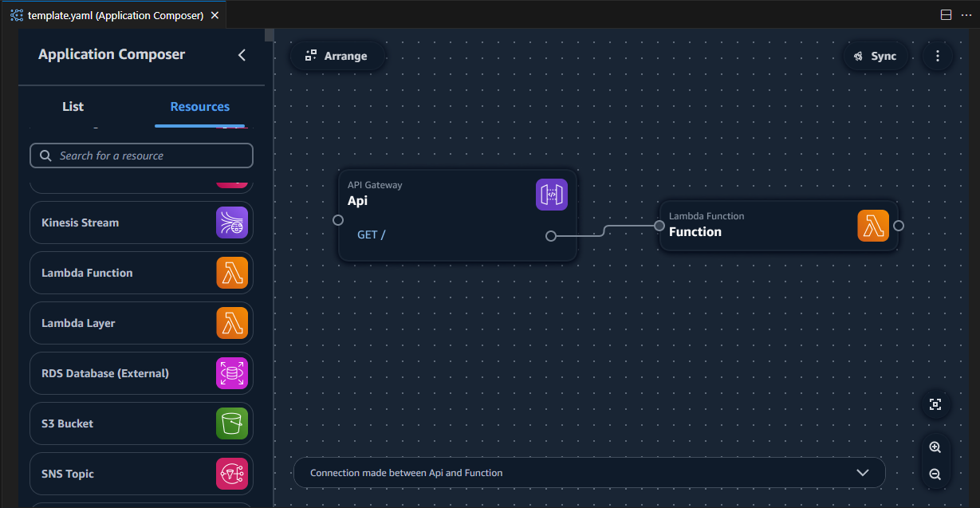Open editor More Actions ellipsis
Screen dimensions: 980x508
click(x=966, y=15)
